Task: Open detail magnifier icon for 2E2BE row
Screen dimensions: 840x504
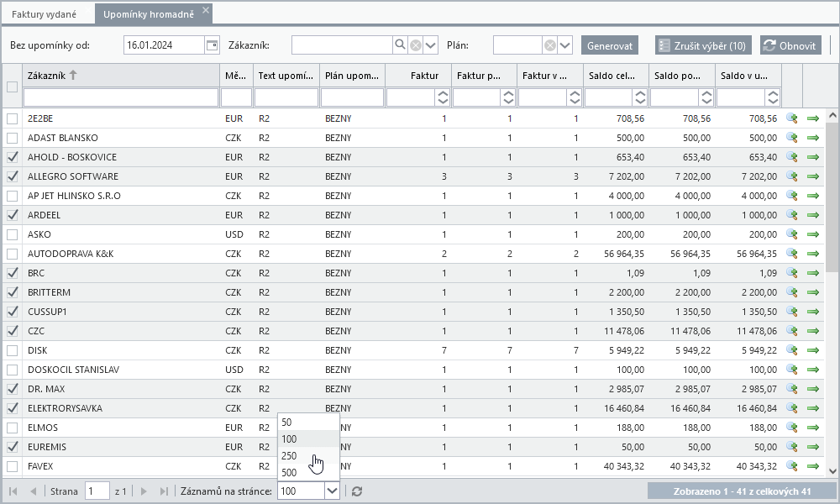Action: point(792,118)
